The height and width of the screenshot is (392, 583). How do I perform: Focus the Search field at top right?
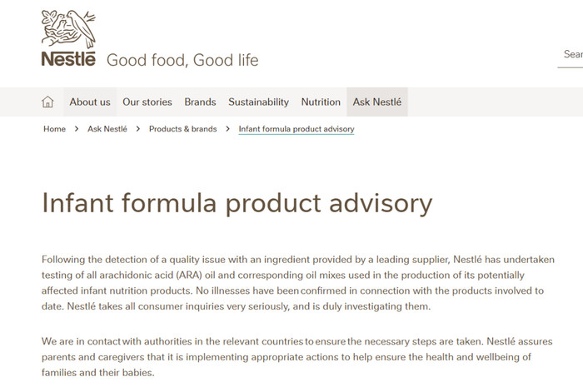(571, 55)
